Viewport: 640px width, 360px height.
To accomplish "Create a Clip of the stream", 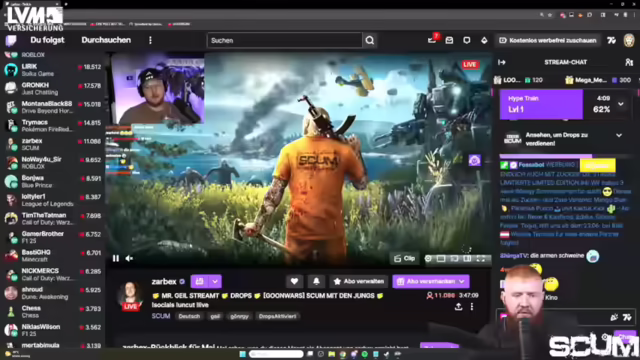I will (404, 258).
